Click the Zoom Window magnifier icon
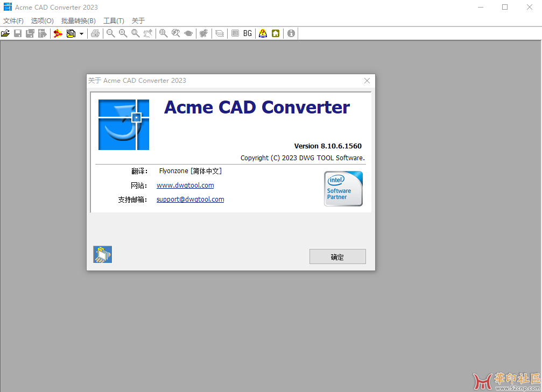The height and width of the screenshot is (392, 542). coord(136,33)
